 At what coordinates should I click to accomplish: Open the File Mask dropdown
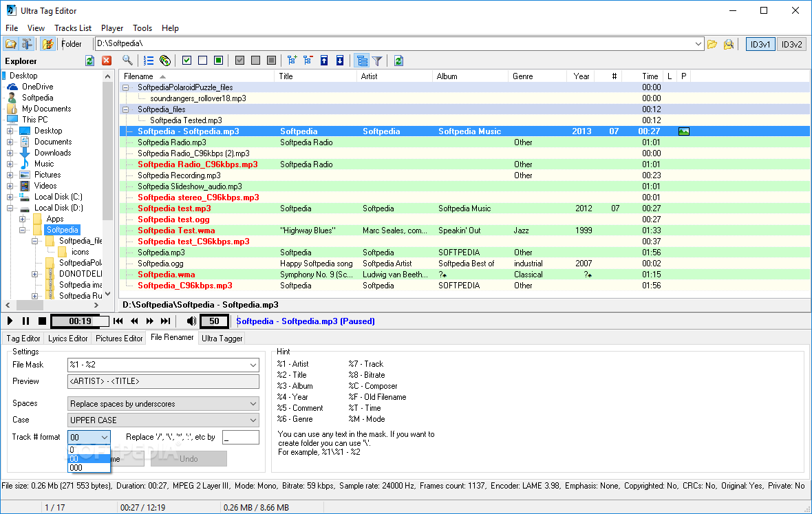tap(253, 365)
